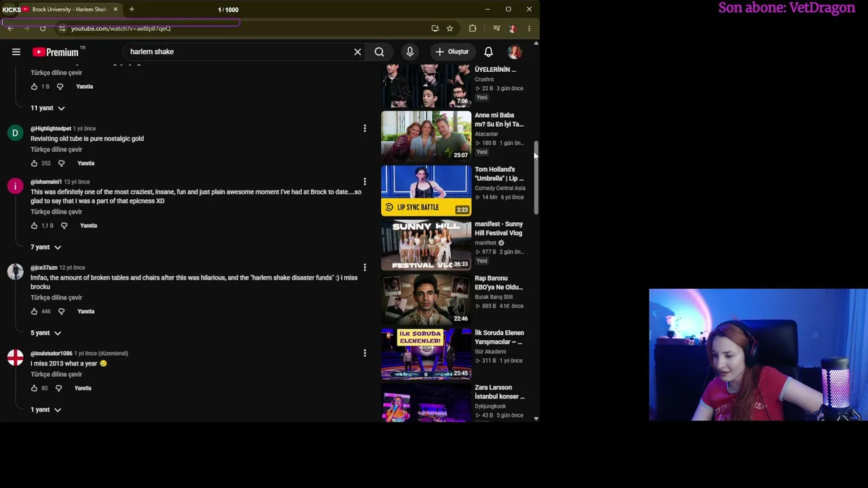
Task: Open @ishamaini1's channel avatar
Action: (15, 186)
